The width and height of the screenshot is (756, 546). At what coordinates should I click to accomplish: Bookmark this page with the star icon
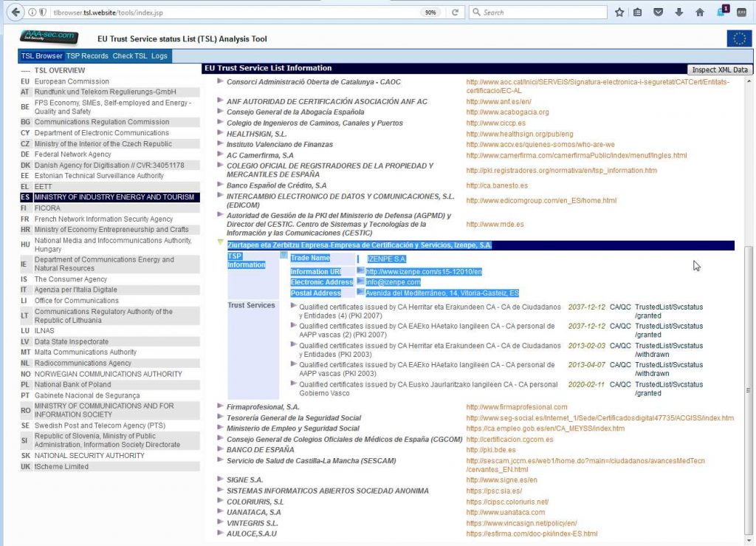[619, 12]
